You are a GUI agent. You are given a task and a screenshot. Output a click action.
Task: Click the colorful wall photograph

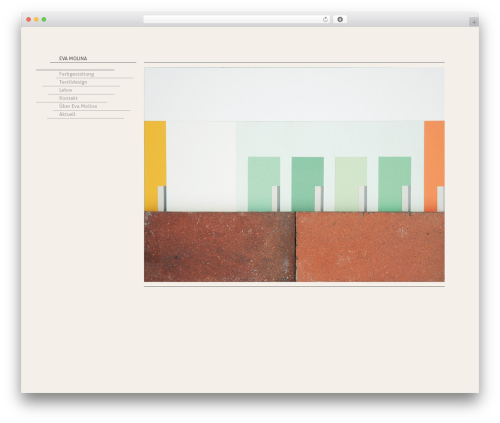[294, 174]
